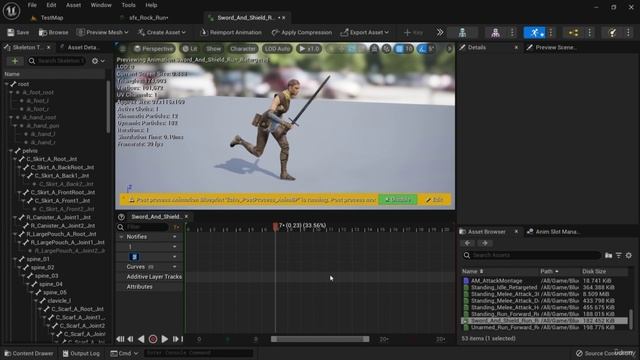The image size is (640, 360).
Task: Collapse the root bone node
Action: 7,84
